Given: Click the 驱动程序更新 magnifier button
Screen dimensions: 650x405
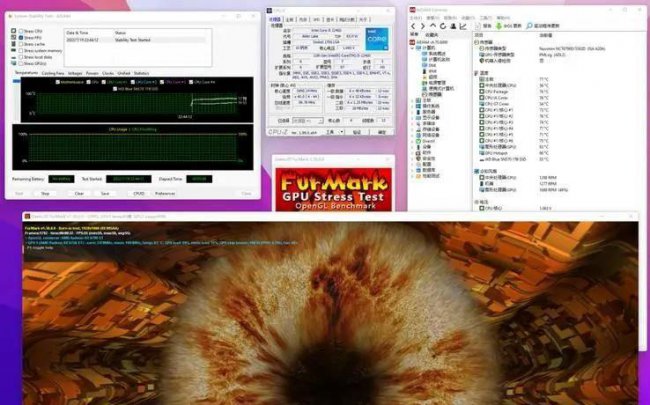Looking at the screenshot, I should point(543,26).
